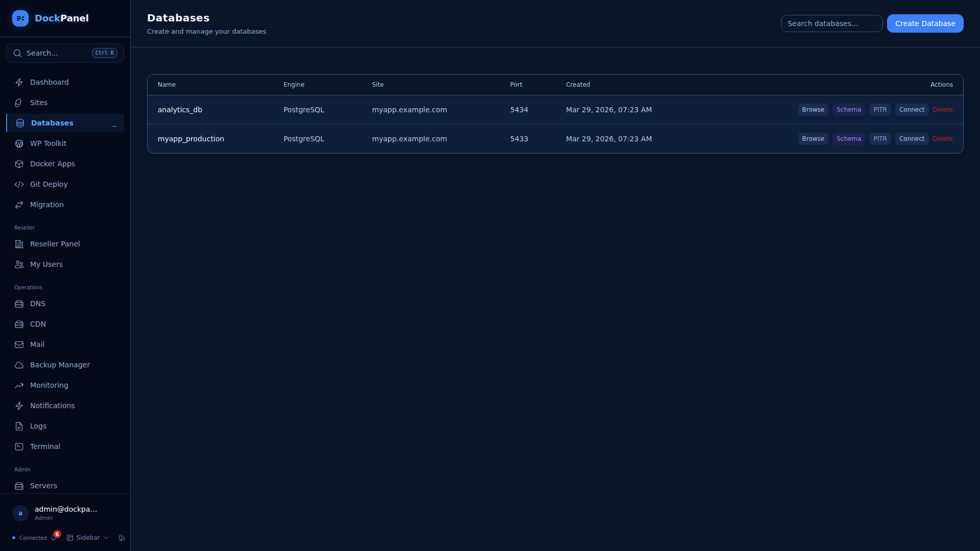Connect to myapp_production database
This screenshot has width=980, height=551.
tap(912, 139)
